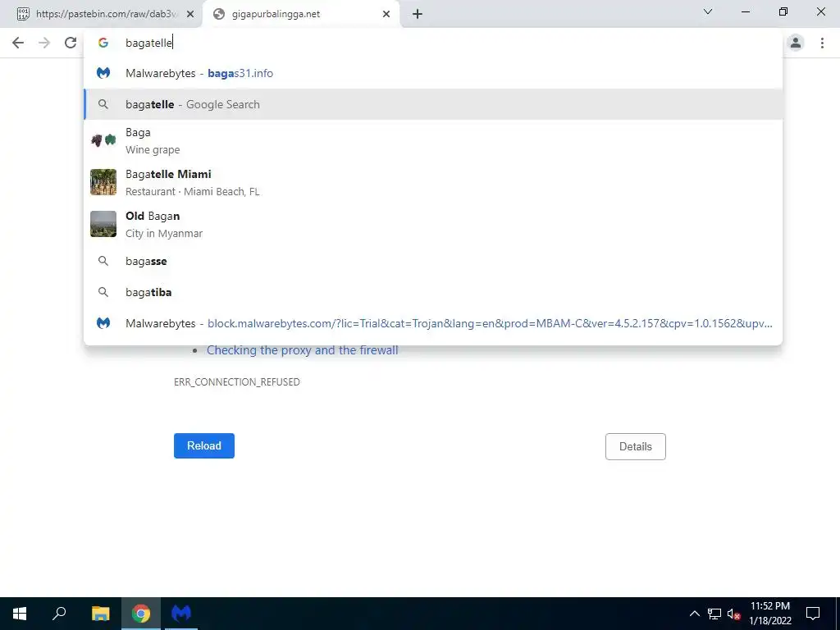Select Malwarebytes bagas31.info suggestion
Viewport: 840px width, 630px height.
[433, 73]
